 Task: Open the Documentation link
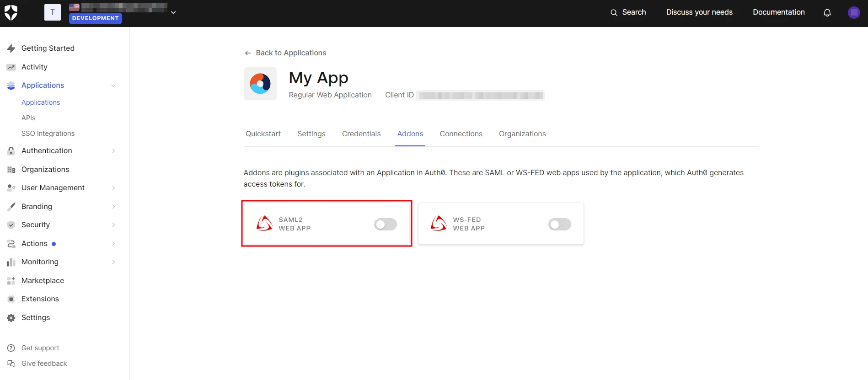[779, 12]
